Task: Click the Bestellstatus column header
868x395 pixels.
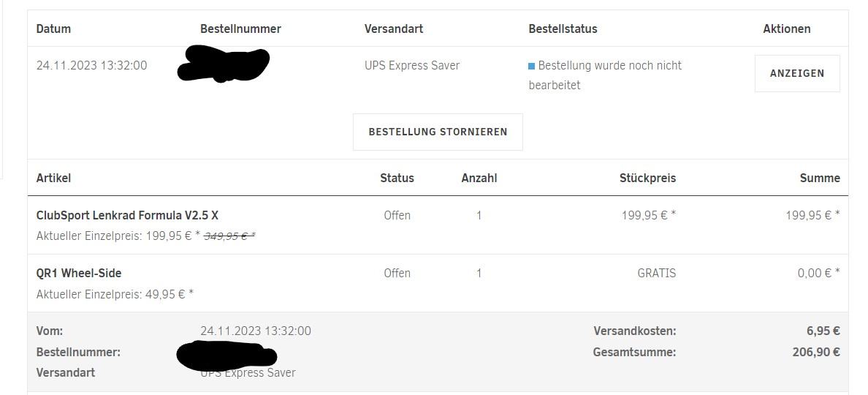Action: click(563, 29)
